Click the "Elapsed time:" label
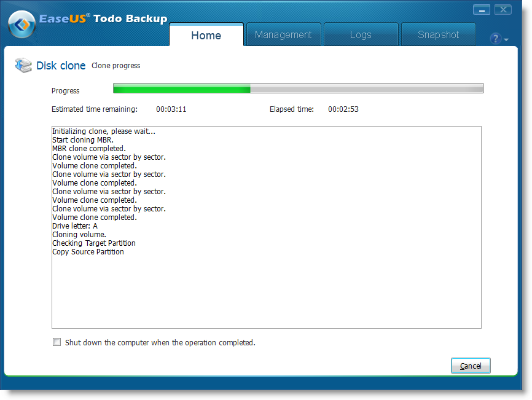Screen dimensions: 532x400 [x=292, y=109]
